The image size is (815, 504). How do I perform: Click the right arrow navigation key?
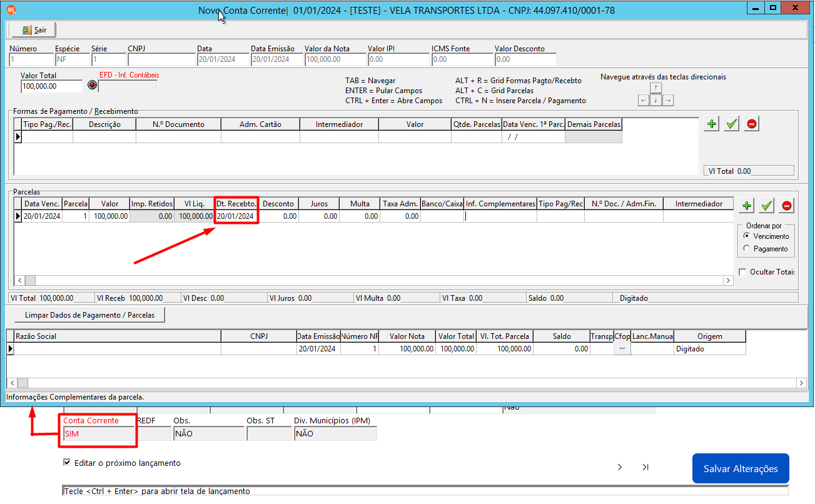click(x=668, y=100)
